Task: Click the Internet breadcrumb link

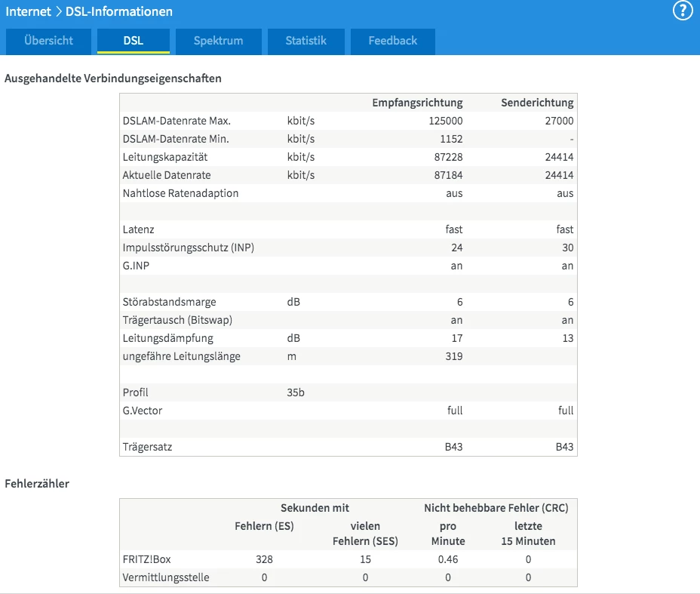Action: point(29,11)
